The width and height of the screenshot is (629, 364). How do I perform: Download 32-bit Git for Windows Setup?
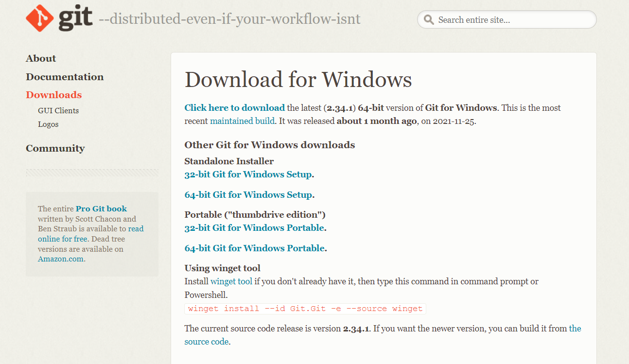(248, 174)
